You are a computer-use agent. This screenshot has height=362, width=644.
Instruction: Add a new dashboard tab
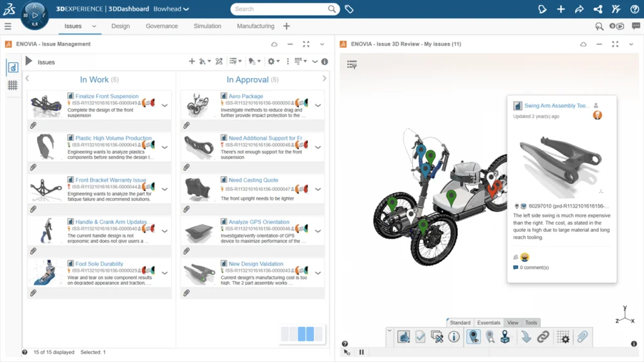(x=287, y=26)
